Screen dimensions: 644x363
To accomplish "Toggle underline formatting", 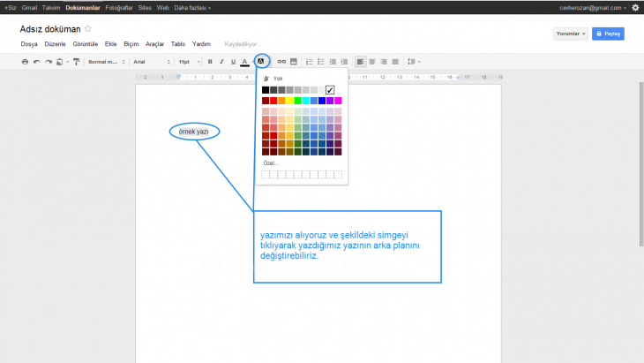I will [233, 62].
